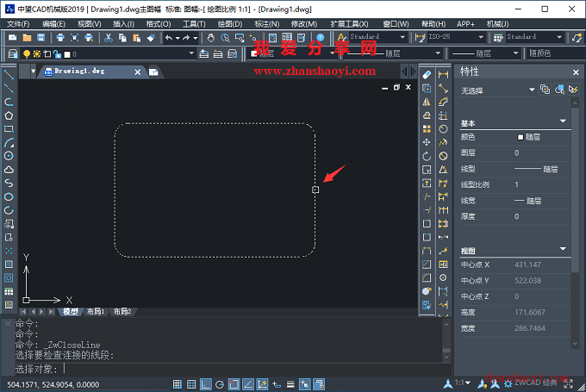
Task: Open the linetype 随层 dropdown
Action: click(x=438, y=53)
